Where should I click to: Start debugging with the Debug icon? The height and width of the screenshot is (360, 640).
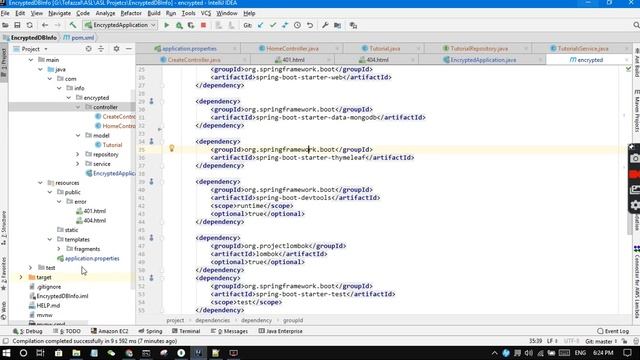pos(179,25)
